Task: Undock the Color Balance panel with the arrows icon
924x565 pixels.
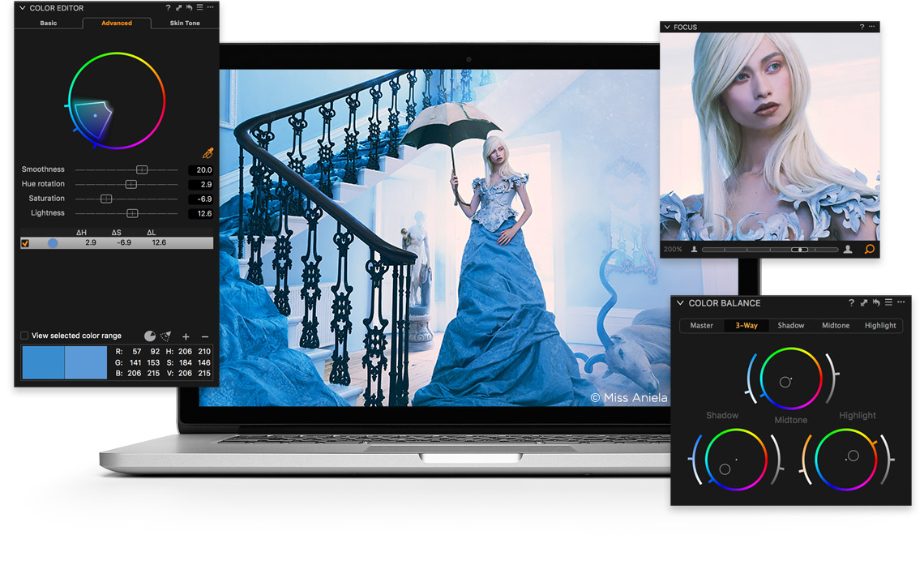Action: click(864, 303)
